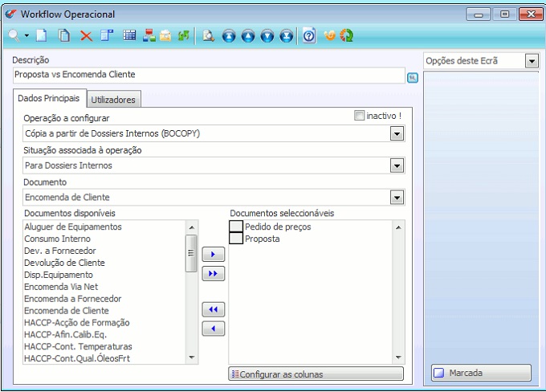Click selectable documents scroll down arrow
546x392 pixels.
(398, 357)
